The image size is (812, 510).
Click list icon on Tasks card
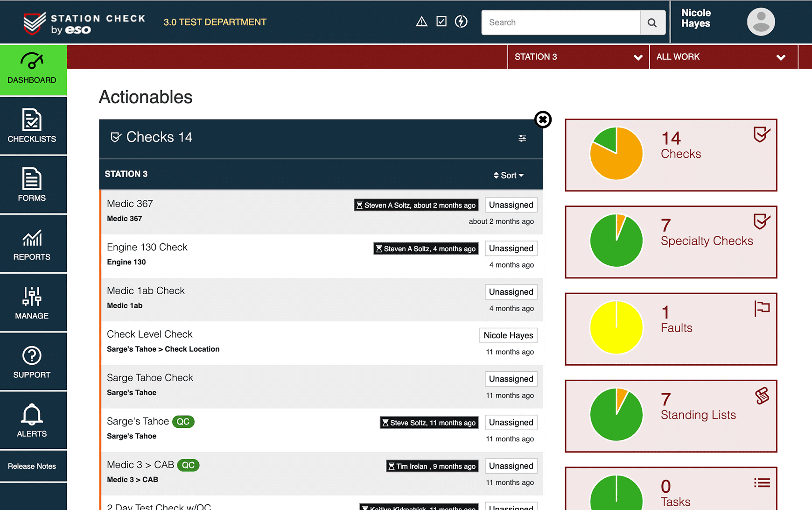762,483
